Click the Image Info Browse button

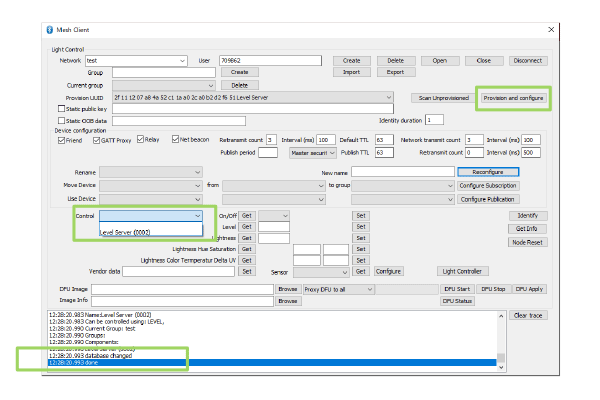[x=288, y=301]
